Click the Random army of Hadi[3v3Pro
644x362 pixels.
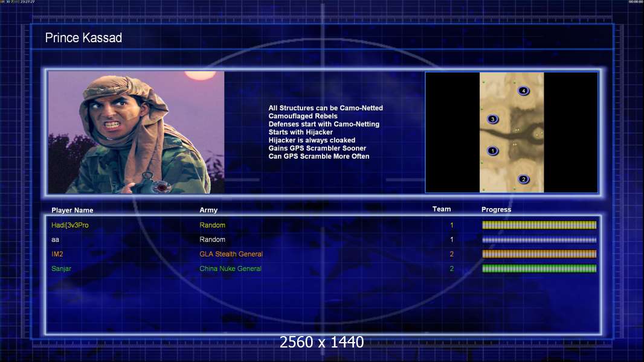212,225
